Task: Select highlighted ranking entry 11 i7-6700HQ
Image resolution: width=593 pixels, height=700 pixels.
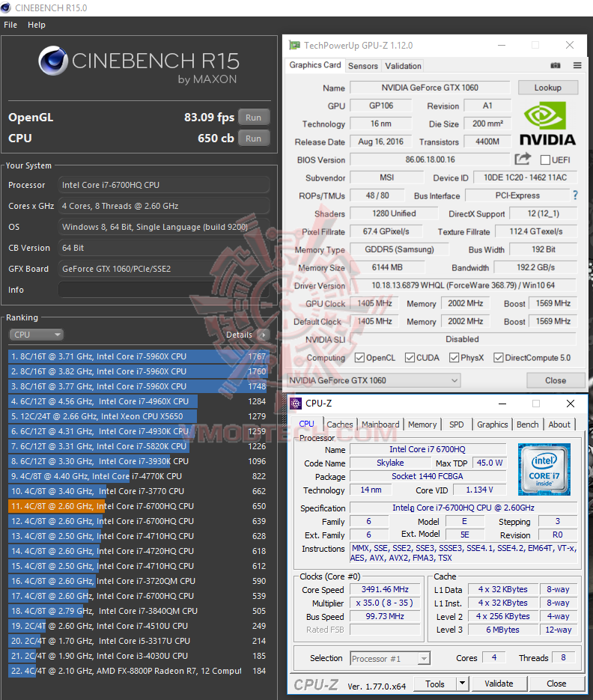Action: (138, 506)
